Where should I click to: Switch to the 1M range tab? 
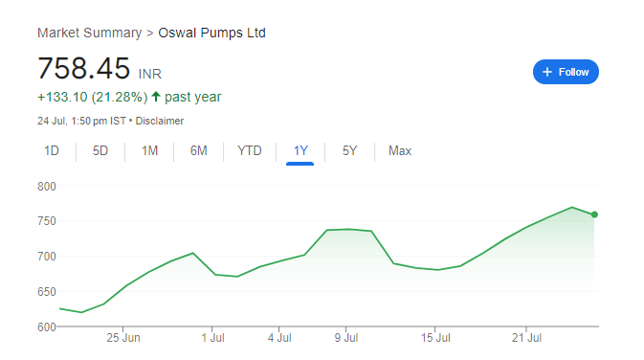tap(150, 151)
